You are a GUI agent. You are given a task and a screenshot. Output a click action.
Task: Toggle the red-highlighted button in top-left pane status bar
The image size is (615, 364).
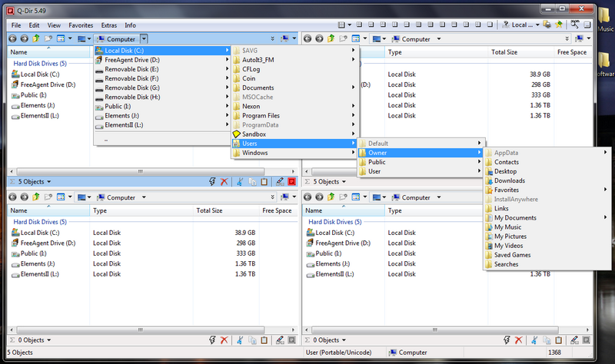coord(291,181)
